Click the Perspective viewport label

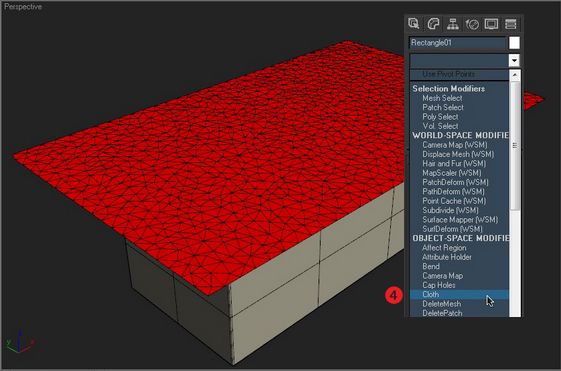click(23, 6)
